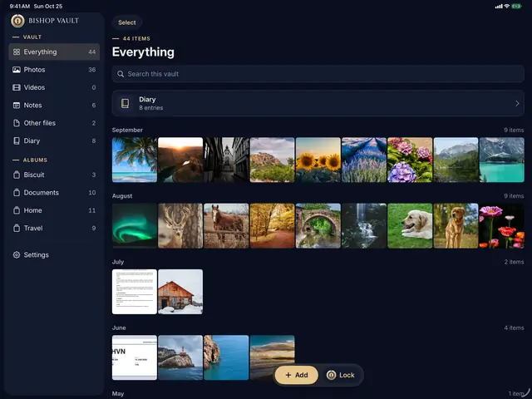Viewport: 532px width, 399px height.
Task: Open the lavender field photo
Action: click(x=364, y=160)
